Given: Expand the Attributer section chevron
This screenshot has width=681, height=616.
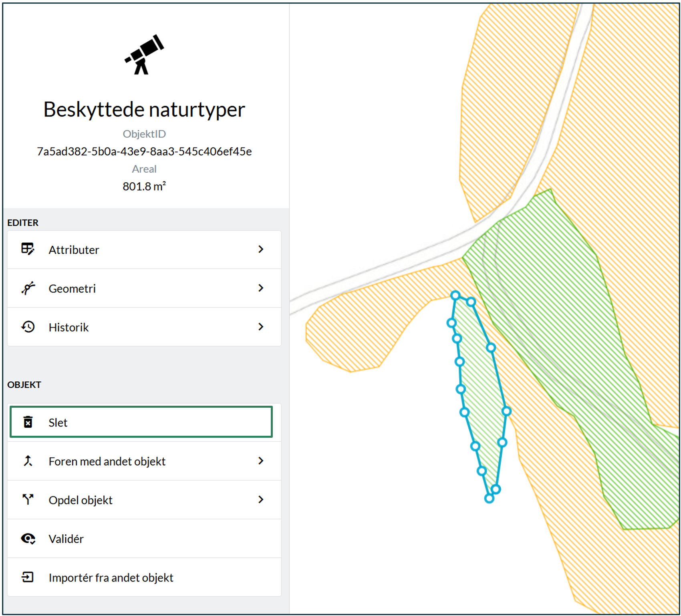Looking at the screenshot, I should tap(261, 249).
